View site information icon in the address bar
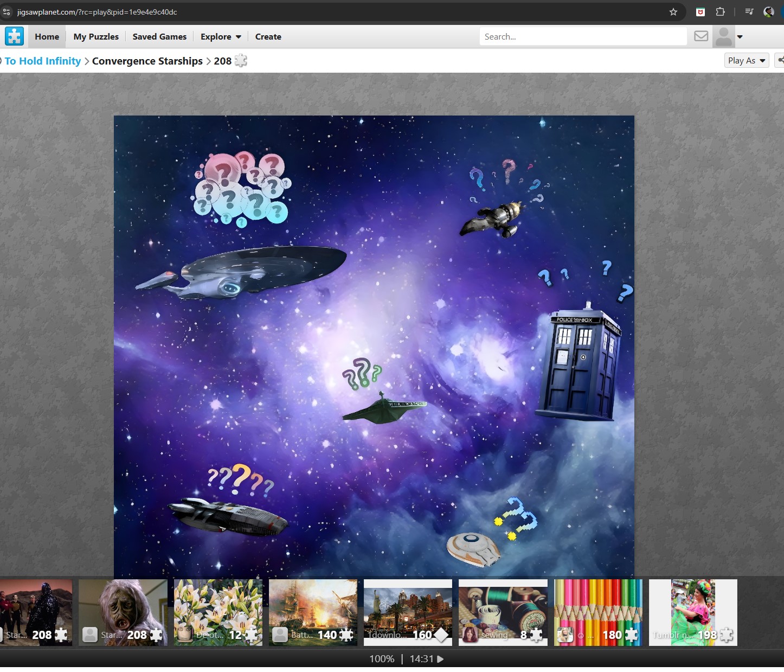 coord(7,12)
